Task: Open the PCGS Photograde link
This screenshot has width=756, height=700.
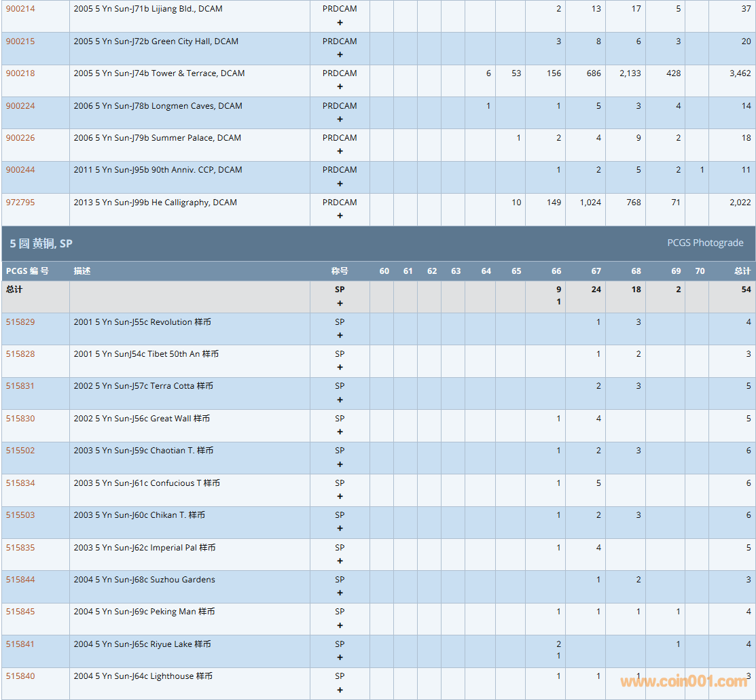Action: click(705, 243)
